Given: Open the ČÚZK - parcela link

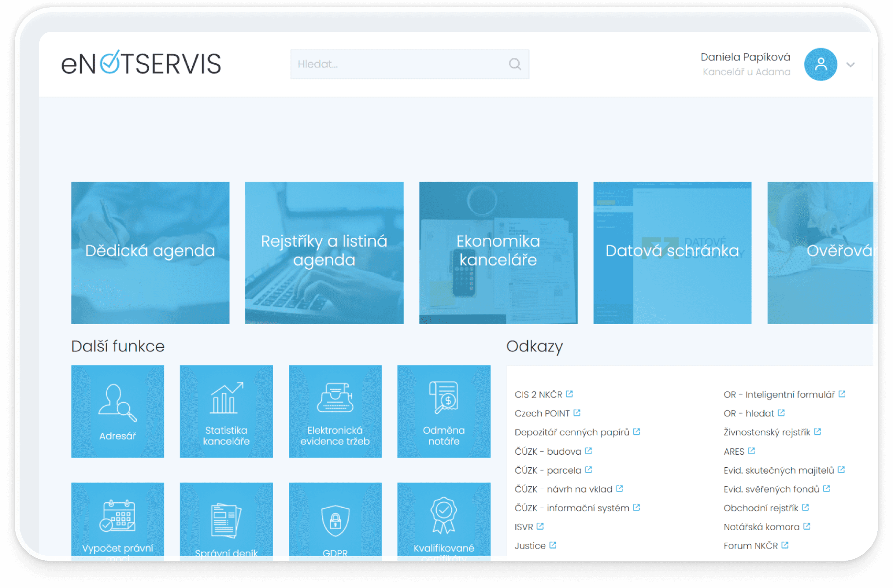Looking at the screenshot, I should pos(548,470).
